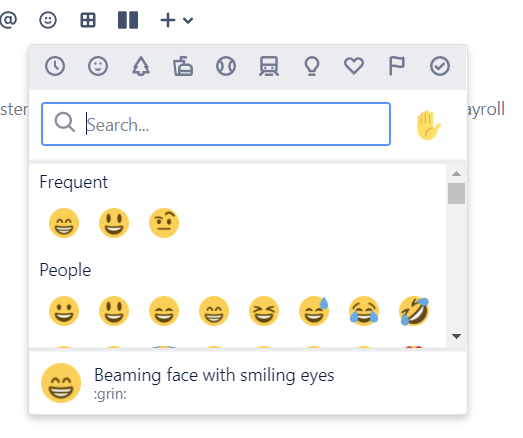Pick sweat smile emoji in People
This screenshot has width=523, height=438.
tap(314, 311)
